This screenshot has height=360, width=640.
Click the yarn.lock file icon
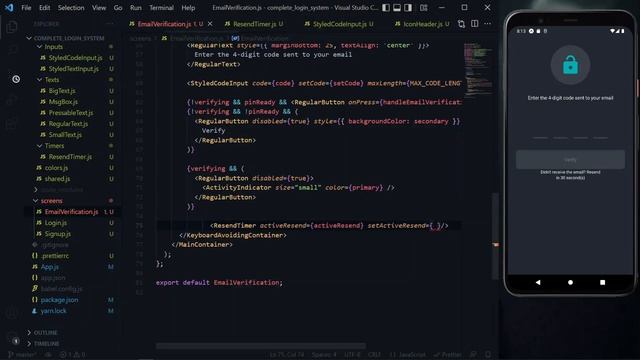35,311
